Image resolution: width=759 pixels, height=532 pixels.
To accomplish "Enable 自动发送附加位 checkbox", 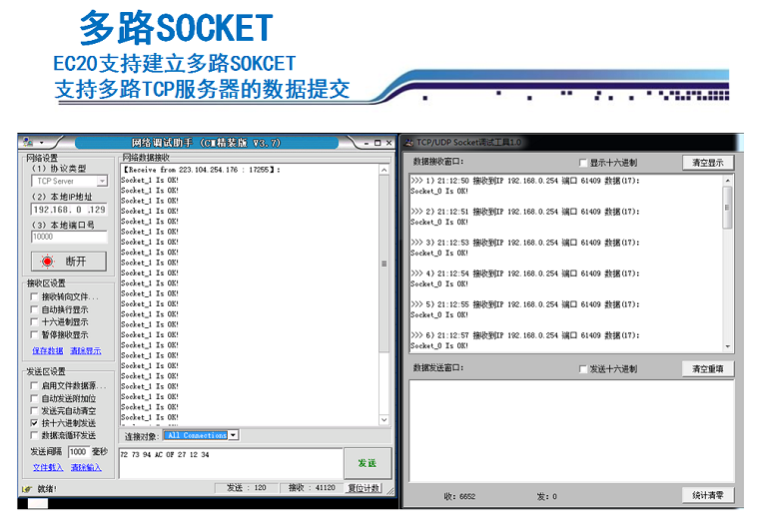I will click(34, 398).
